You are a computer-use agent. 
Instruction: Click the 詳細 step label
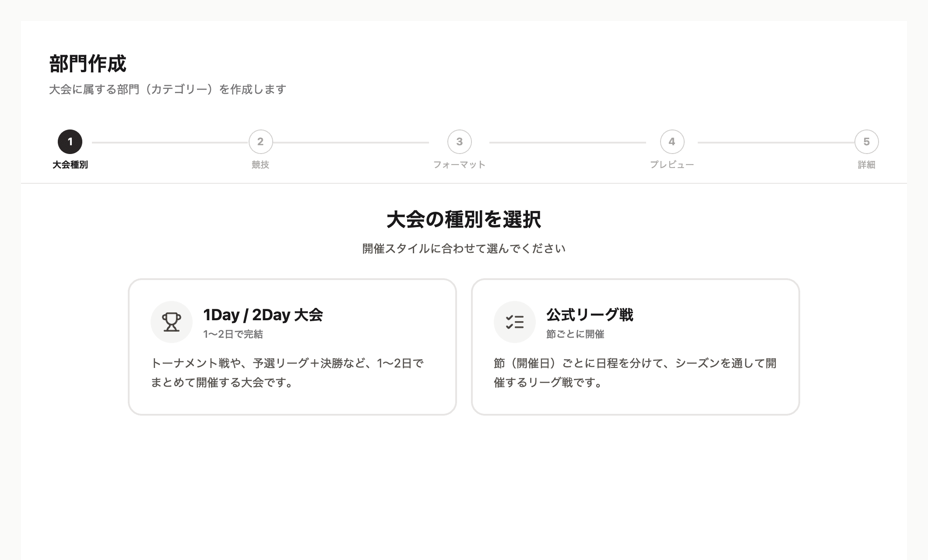point(866,165)
